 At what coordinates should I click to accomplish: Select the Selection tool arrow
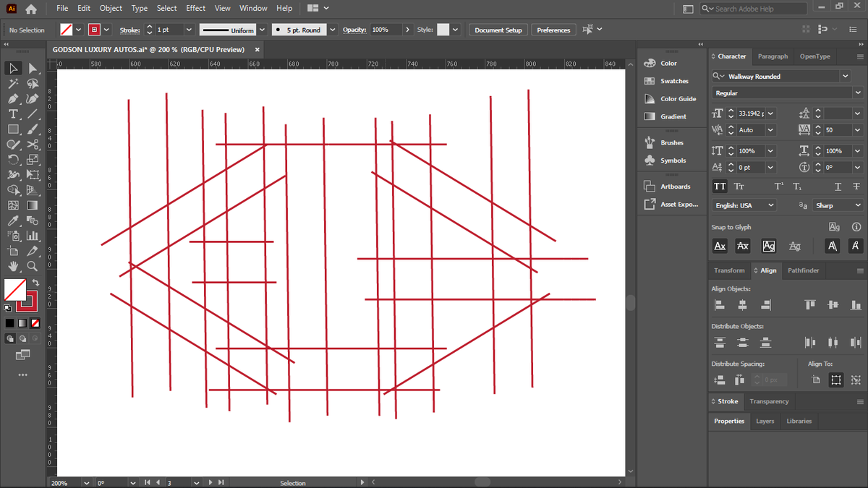tap(13, 68)
